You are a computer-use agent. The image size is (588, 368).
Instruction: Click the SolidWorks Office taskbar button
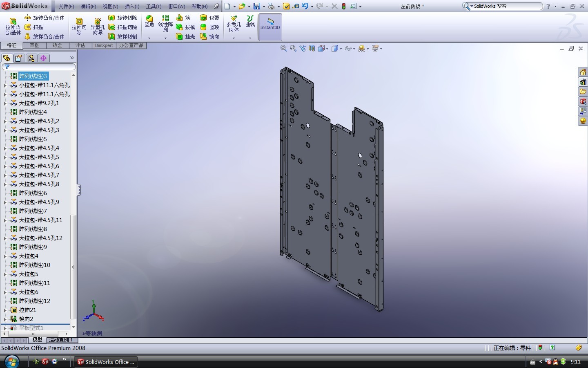pos(106,362)
